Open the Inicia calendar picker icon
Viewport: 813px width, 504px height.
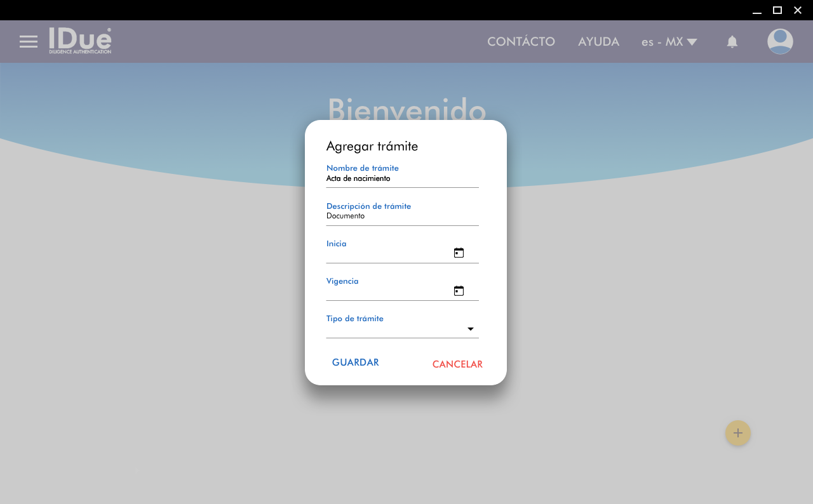[x=459, y=253]
